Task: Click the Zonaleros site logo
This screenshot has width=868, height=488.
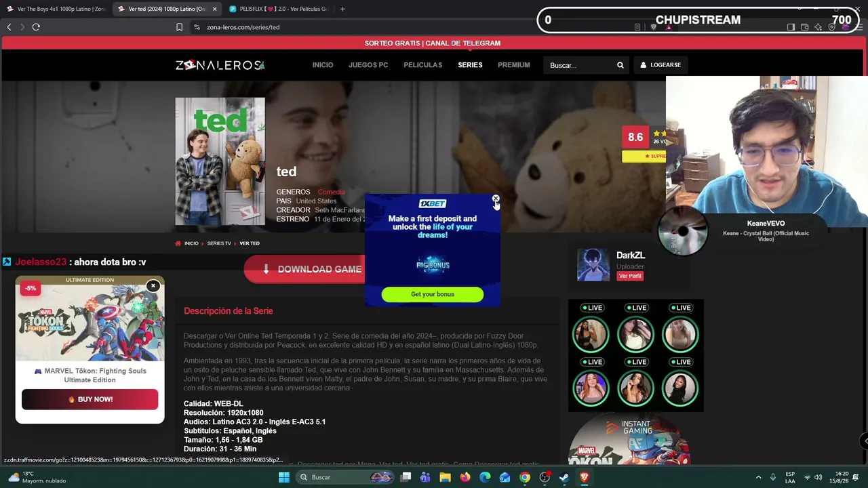Action: click(220, 65)
